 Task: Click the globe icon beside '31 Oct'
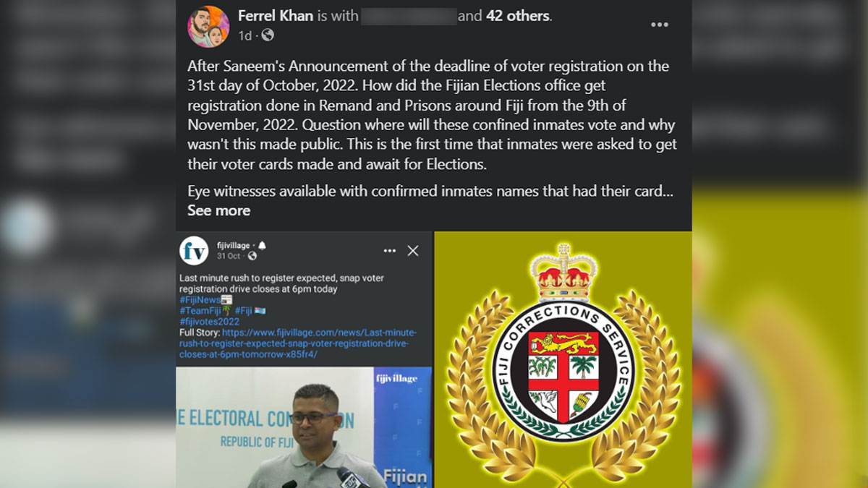tap(252, 256)
